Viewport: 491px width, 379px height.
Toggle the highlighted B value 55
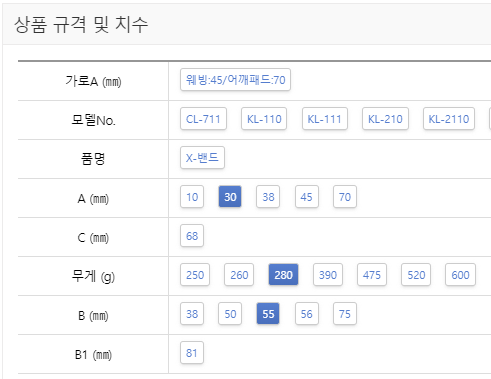(268, 314)
